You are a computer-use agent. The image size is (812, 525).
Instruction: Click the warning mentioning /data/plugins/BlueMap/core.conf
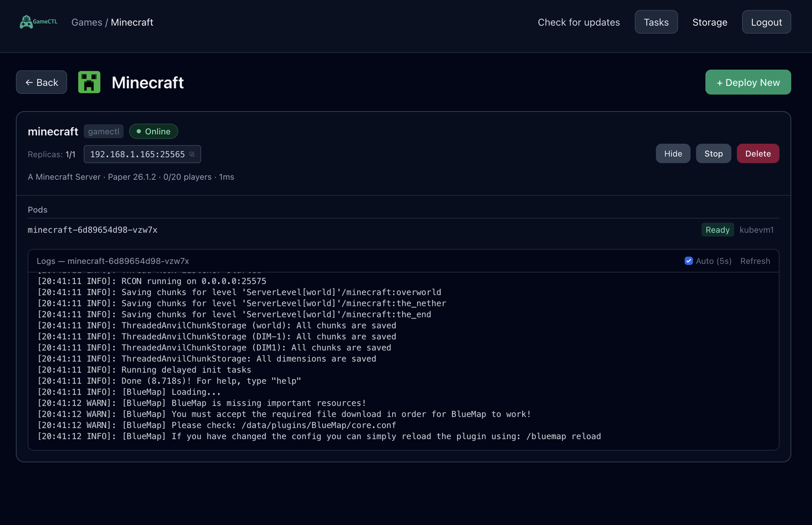click(x=217, y=425)
